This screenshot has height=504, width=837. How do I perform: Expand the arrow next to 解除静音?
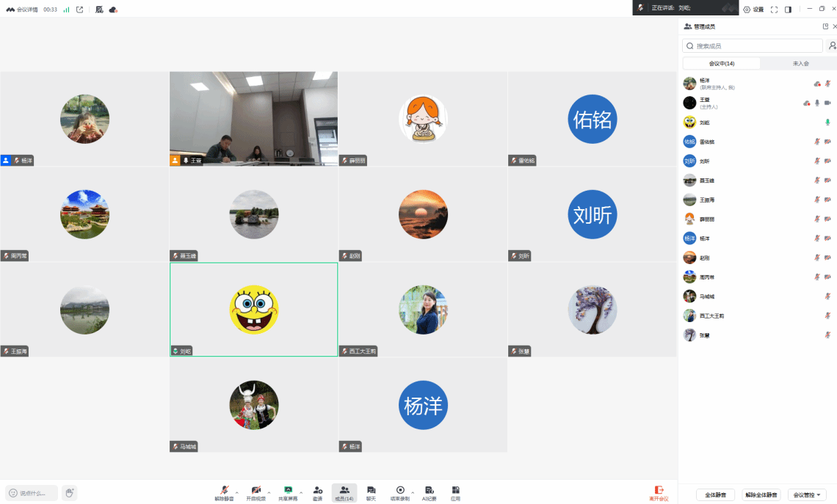(237, 492)
